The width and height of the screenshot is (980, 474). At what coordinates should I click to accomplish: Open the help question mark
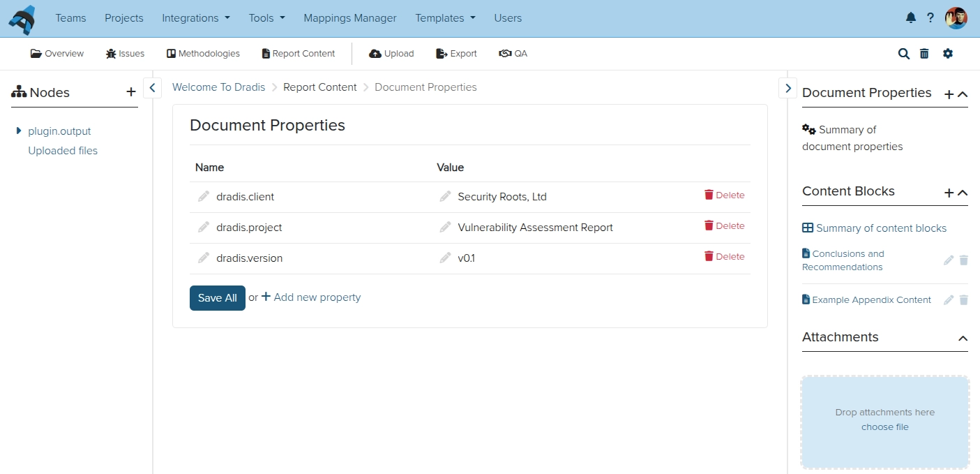tap(930, 18)
